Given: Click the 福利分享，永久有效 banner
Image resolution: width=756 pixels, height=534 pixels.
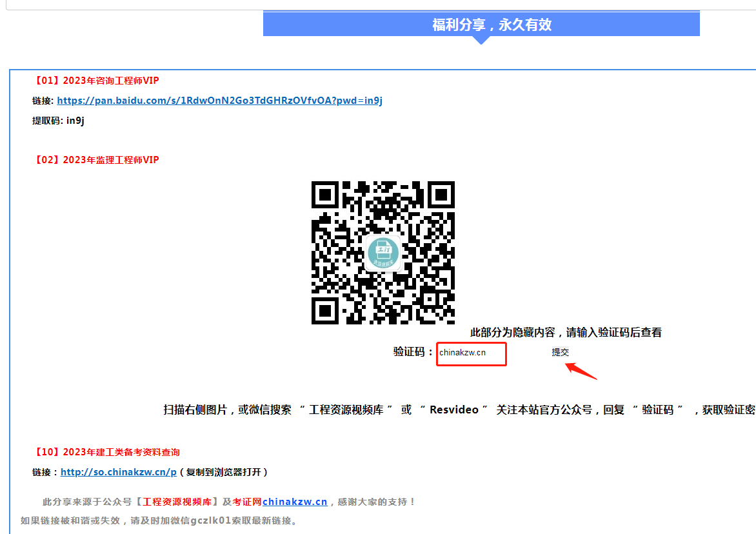Looking at the screenshot, I should tap(481, 24).
